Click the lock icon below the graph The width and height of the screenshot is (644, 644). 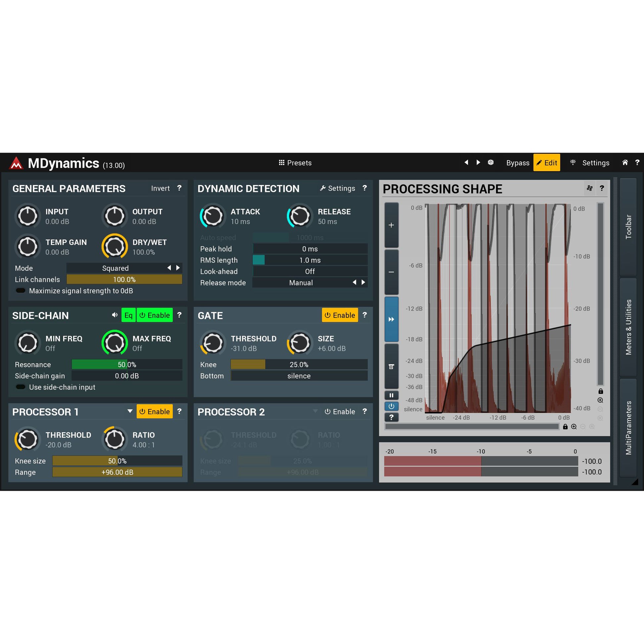pyautogui.click(x=565, y=427)
